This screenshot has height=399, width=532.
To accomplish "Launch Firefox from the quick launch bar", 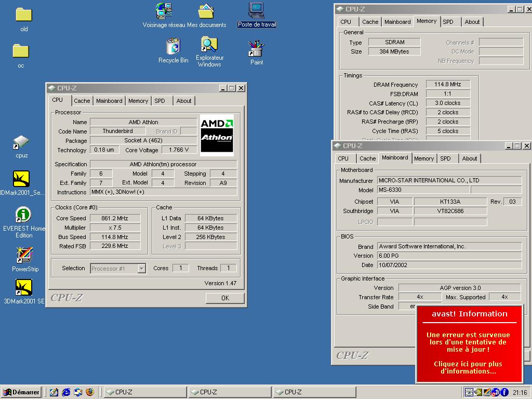I will pyautogui.click(x=90, y=392).
